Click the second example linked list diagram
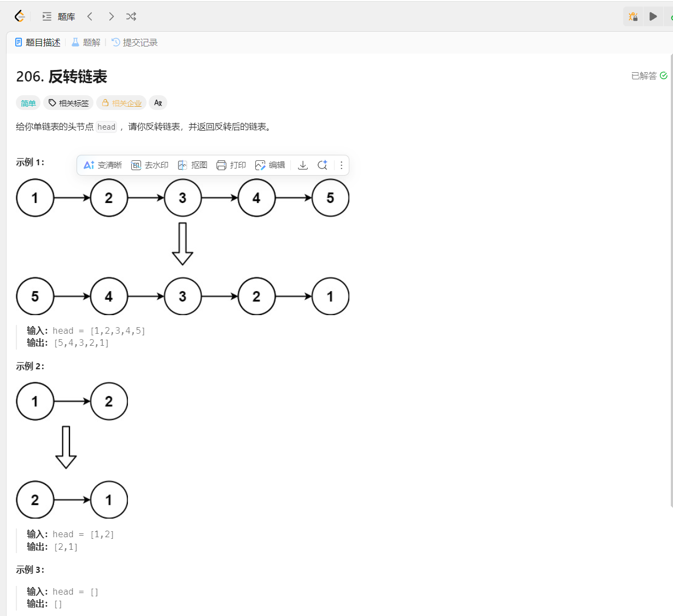Image resolution: width=673 pixels, height=616 pixels. 72,450
